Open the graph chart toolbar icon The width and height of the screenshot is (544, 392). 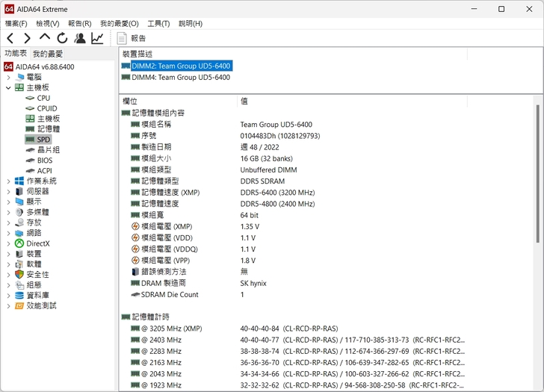coord(98,38)
